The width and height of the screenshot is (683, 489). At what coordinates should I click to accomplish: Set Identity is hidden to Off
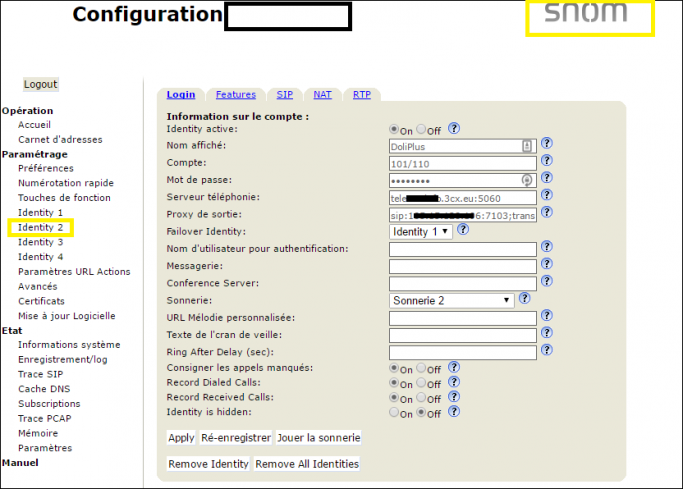tap(421, 412)
